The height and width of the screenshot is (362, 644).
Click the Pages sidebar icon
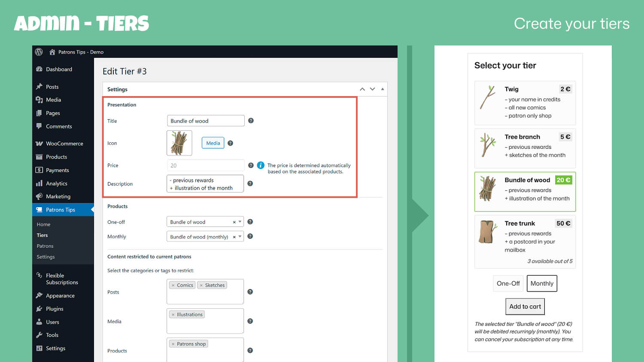point(39,113)
